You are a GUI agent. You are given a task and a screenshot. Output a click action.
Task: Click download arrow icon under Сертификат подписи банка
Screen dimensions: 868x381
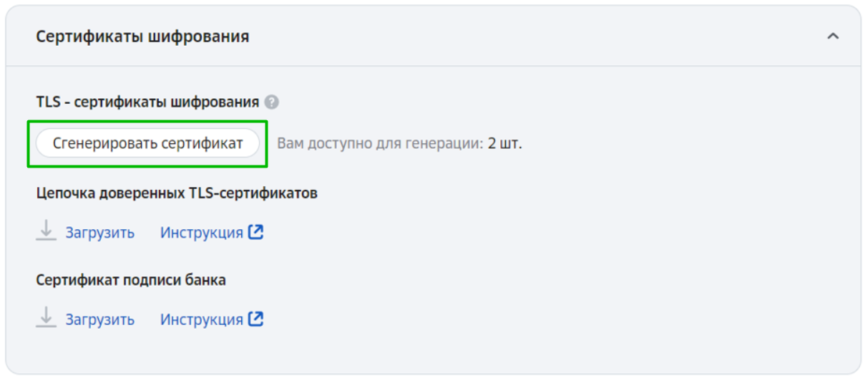47,317
